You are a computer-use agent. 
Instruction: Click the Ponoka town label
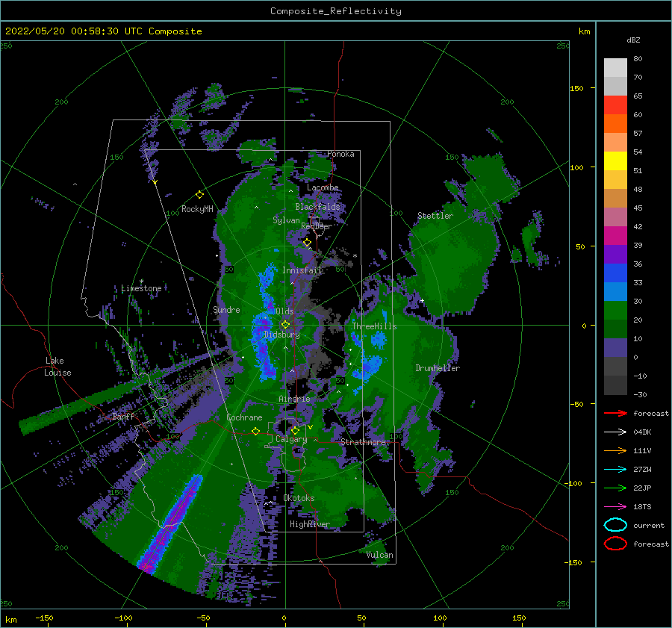pos(340,154)
